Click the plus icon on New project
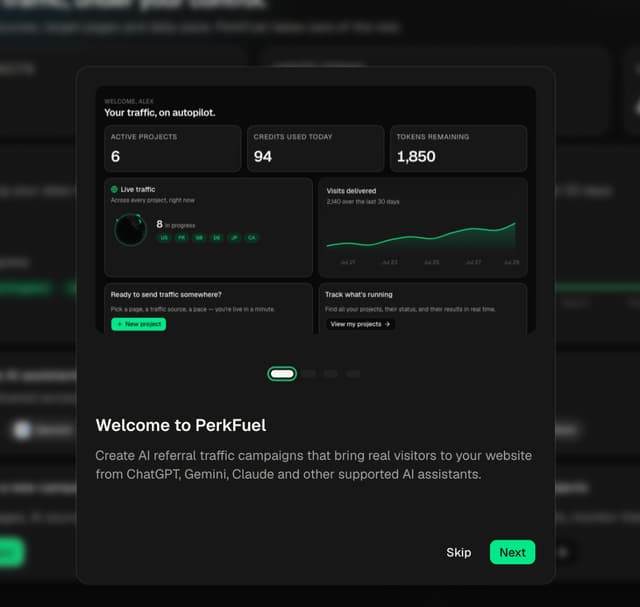 [x=120, y=324]
